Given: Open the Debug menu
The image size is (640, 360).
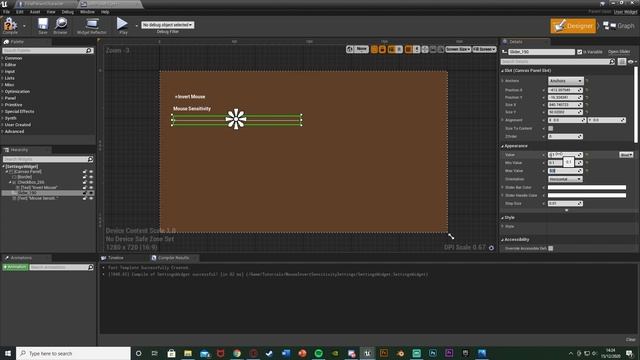Looking at the screenshot, I should click(x=68, y=12).
